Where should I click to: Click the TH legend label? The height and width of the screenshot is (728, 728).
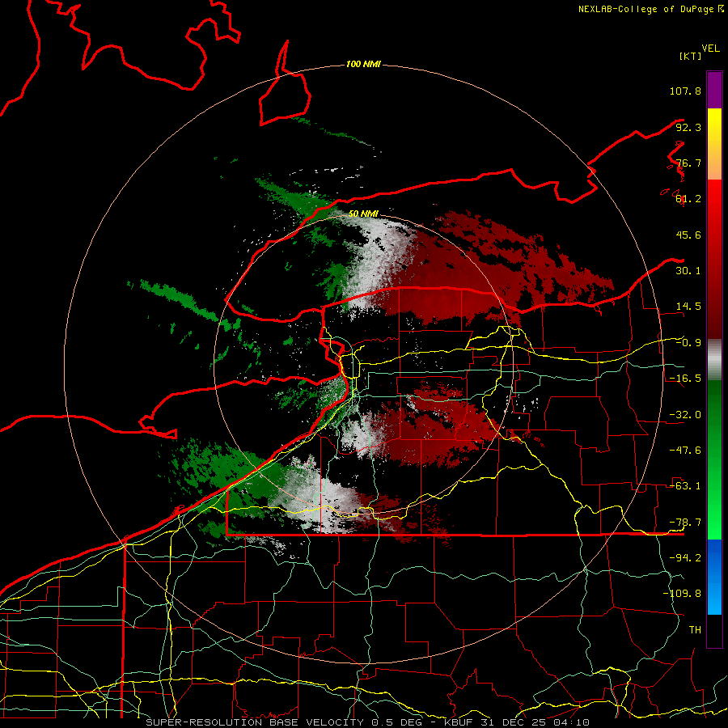pos(695,630)
